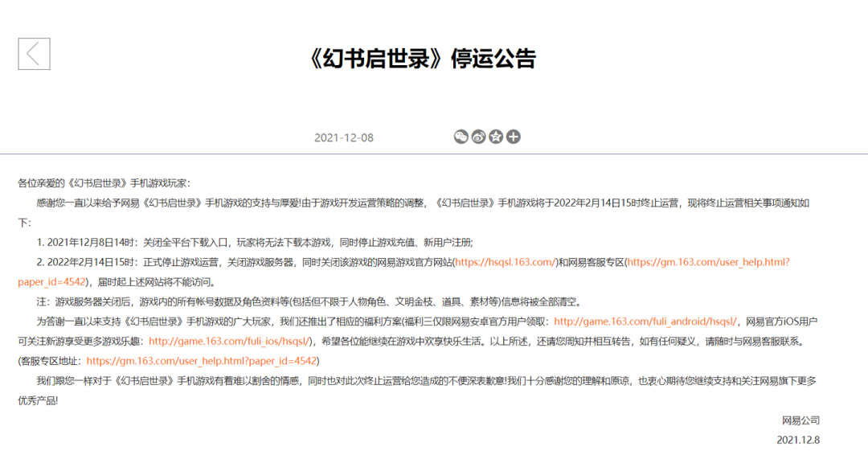868x459 pixels.
Task: Open the fuli_ios/hsqsl welfare link
Action: coord(230,342)
